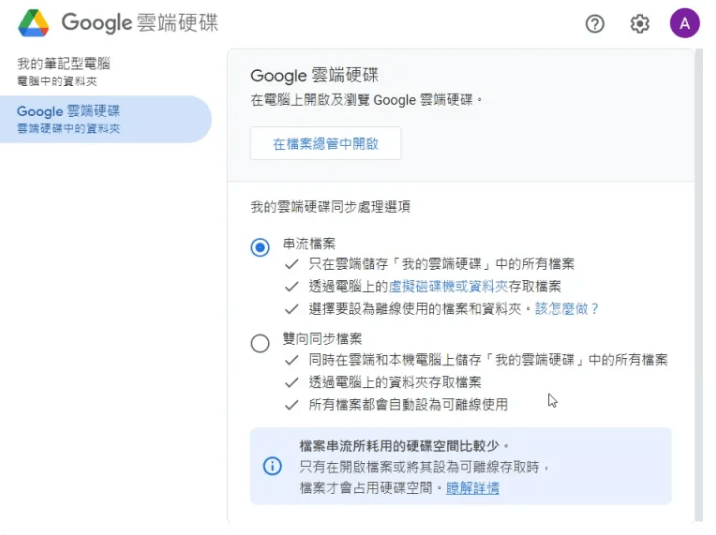Open the settings gear icon
The height and width of the screenshot is (535, 716).
640,24
